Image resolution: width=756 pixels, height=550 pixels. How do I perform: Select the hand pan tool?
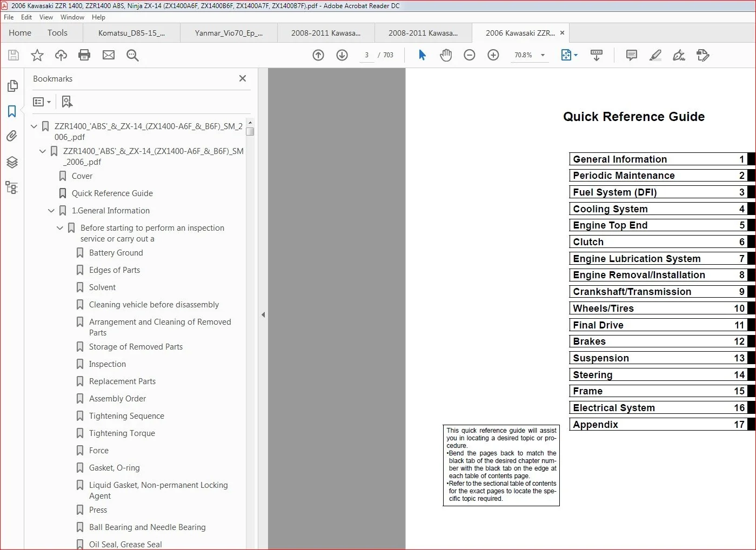click(446, 55)
